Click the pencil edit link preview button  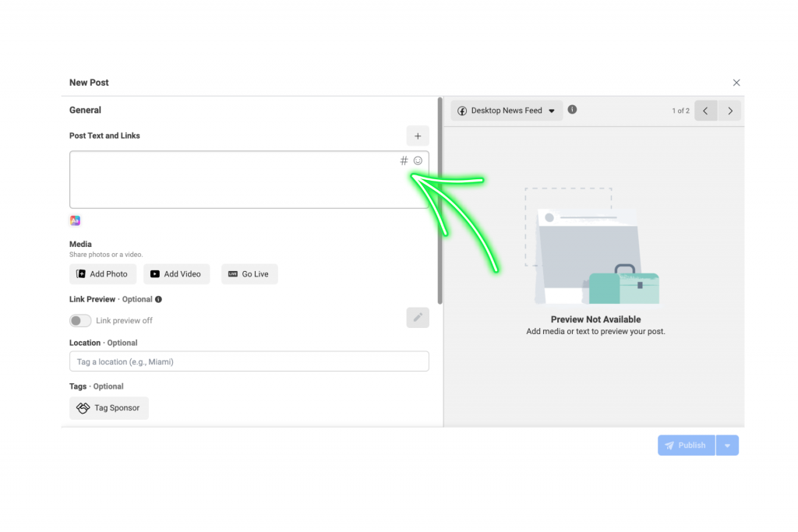[418, 318]
